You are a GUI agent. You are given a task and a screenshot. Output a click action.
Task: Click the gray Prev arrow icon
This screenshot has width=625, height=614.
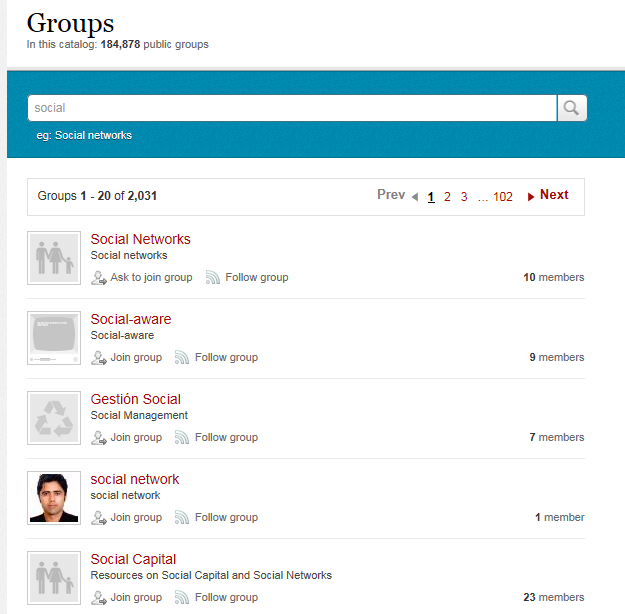(x=415, y=197)
